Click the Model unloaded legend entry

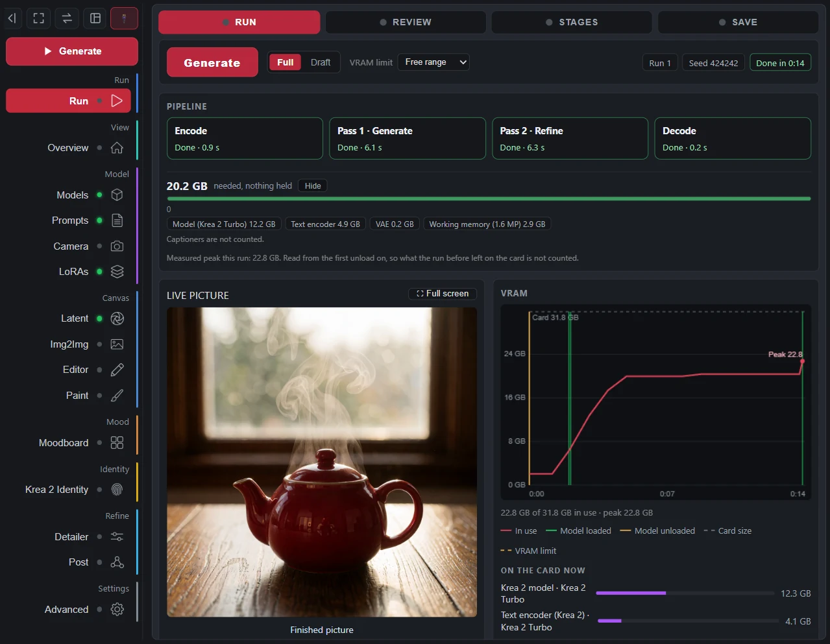tap(657, 531)
